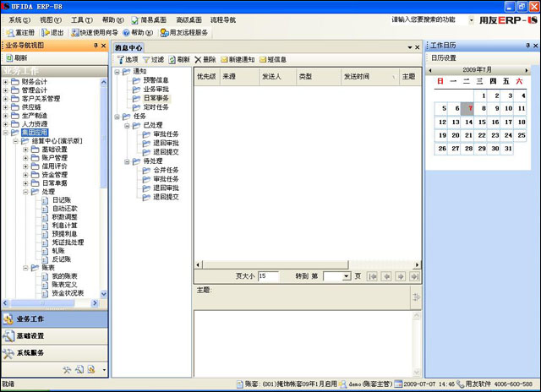The width and height of the screenshot is (541, 392).
Task: Click the 删除 delete X icon
Action: (198, 60)
